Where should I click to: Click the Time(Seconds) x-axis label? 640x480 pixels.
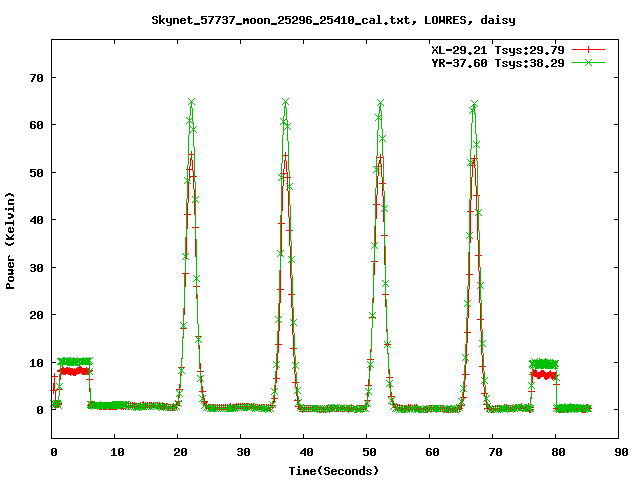click(334, 471)
